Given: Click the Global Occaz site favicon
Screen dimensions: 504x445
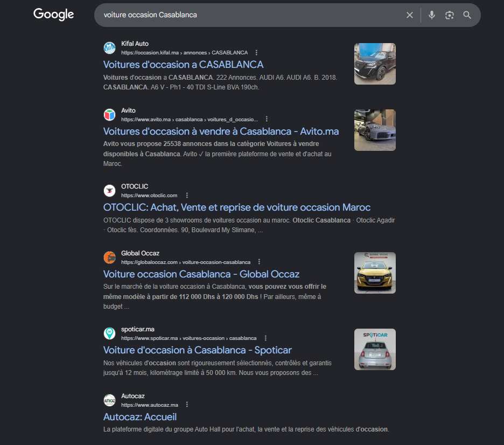Looking at the screenshot, I should coord(109,258).
